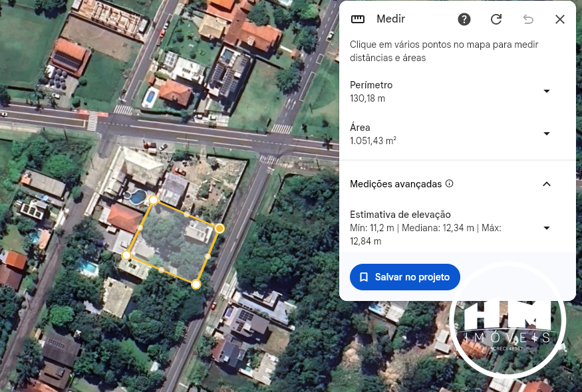Restart the measurement with the circular arrow icon
Screen dimensions: 582x392
pos(496,19)
